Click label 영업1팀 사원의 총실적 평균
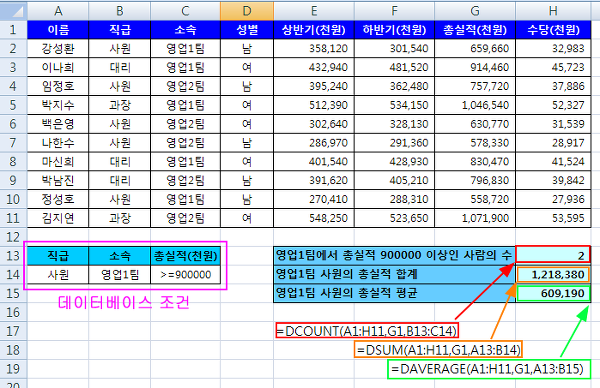 [395, 293]
